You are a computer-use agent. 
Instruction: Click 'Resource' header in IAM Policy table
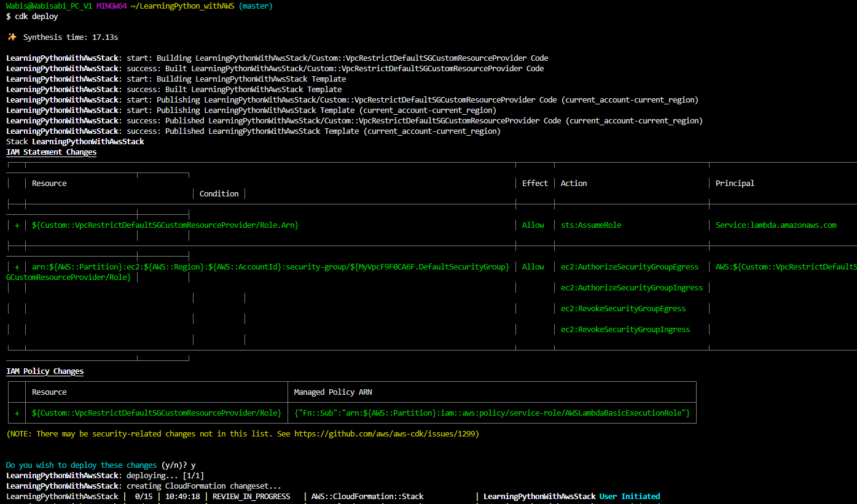(49, 392)
